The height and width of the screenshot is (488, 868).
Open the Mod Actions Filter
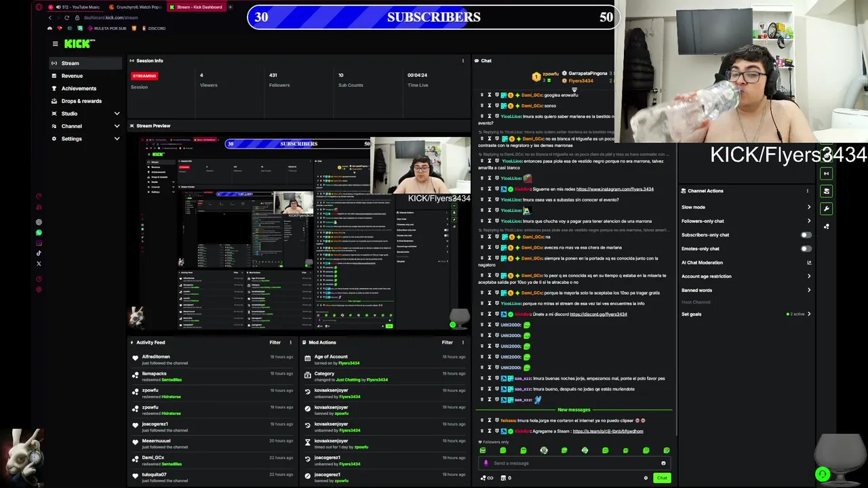[x=447, y=342]
